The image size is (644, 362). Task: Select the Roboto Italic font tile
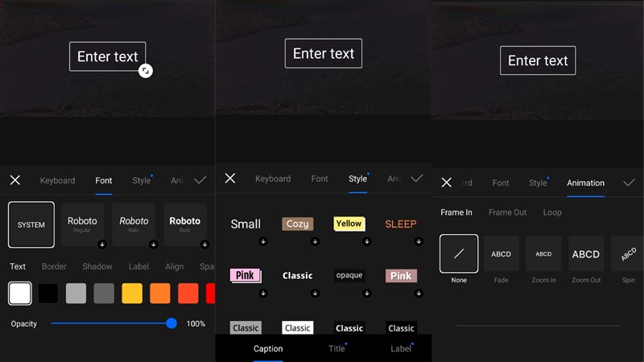pos(134,224)
